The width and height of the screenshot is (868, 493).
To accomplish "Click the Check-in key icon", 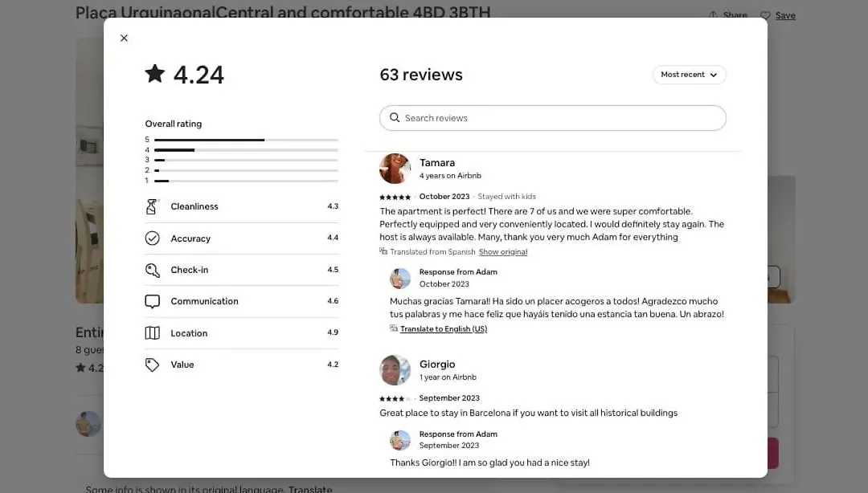I will coord(152,270).
